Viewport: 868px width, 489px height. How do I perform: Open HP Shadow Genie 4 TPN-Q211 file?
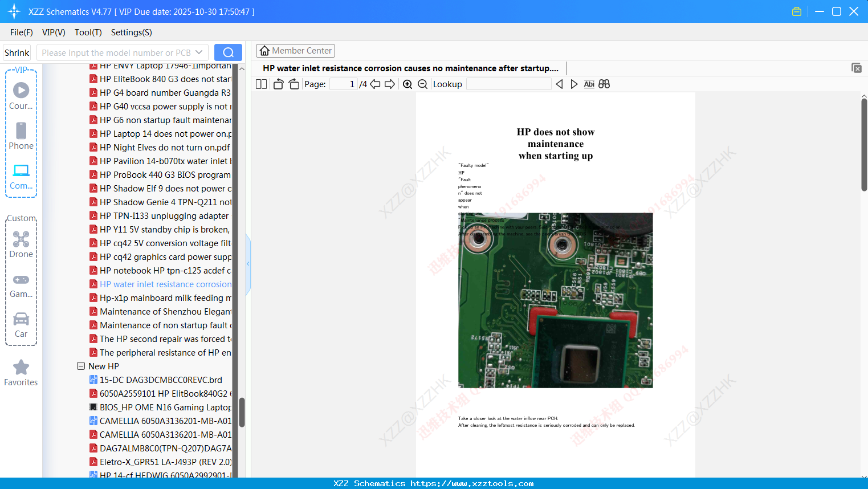click(x=160, y=202)
